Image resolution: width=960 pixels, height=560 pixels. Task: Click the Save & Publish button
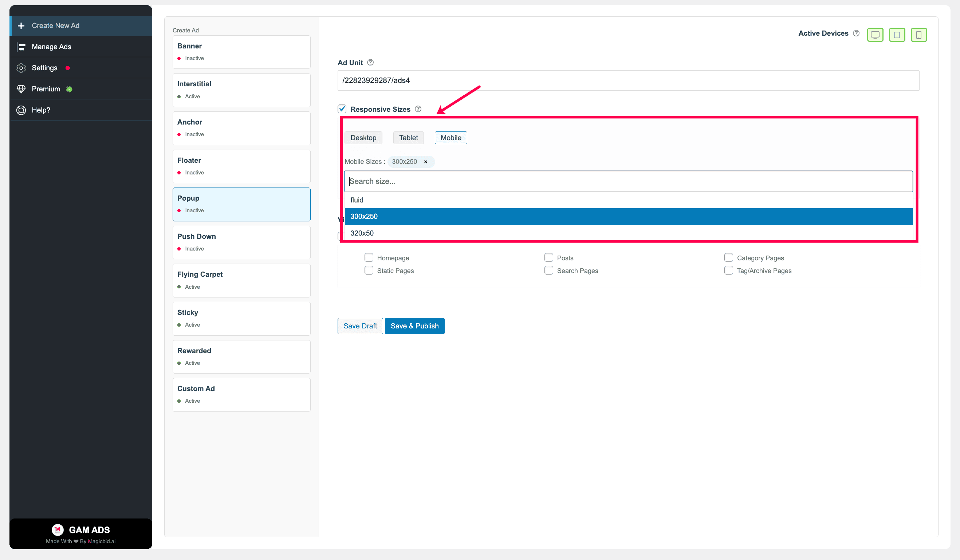click(414, 326)
